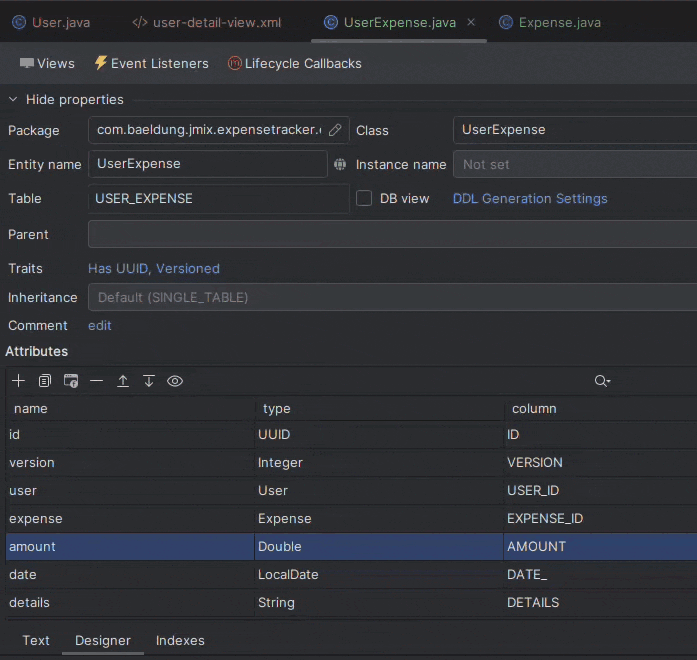Close the UserExpense.java tab
697x660 pixels.
pyautogui.click(x=471, y=22)
